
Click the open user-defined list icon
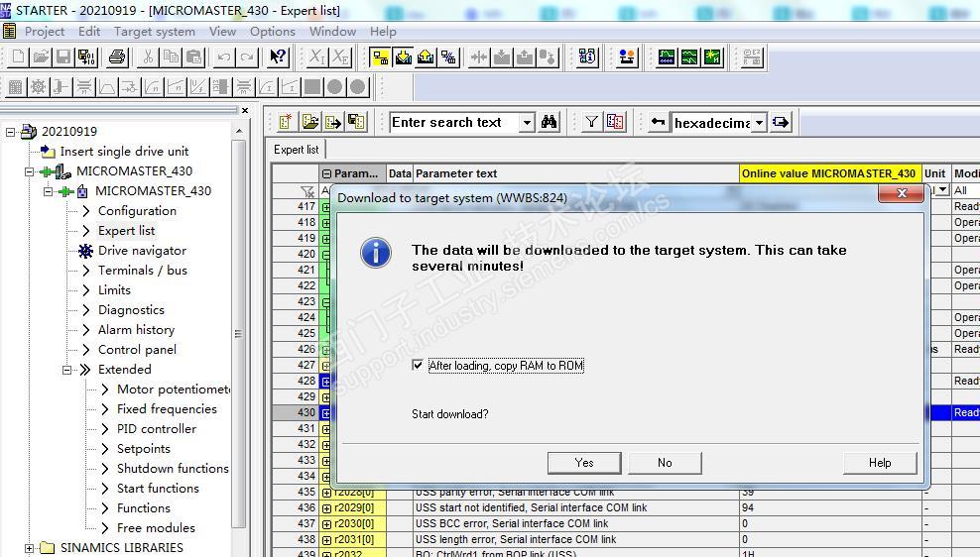[x=310, y=122]
